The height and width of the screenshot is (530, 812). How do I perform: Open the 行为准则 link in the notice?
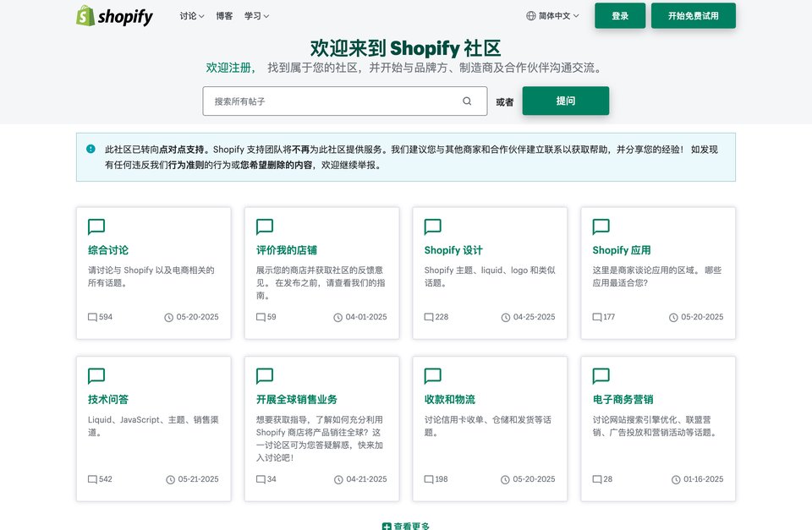[186, 165]
